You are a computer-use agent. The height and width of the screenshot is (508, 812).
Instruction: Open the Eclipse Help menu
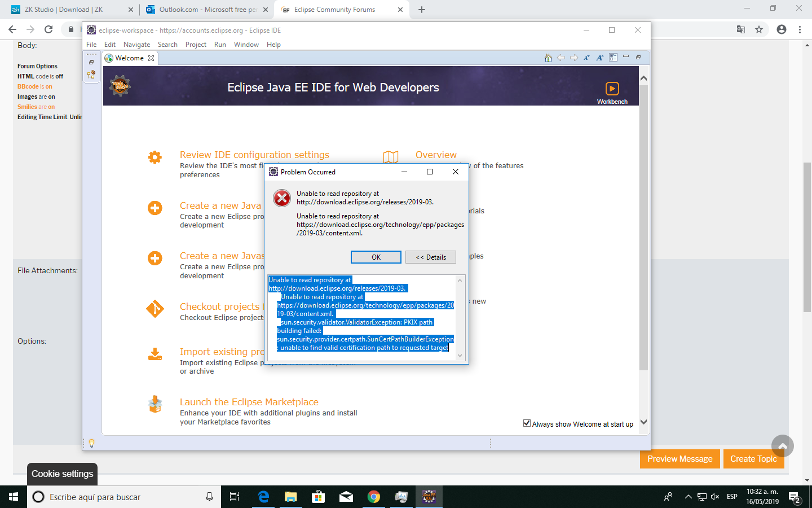coord(273,45)
